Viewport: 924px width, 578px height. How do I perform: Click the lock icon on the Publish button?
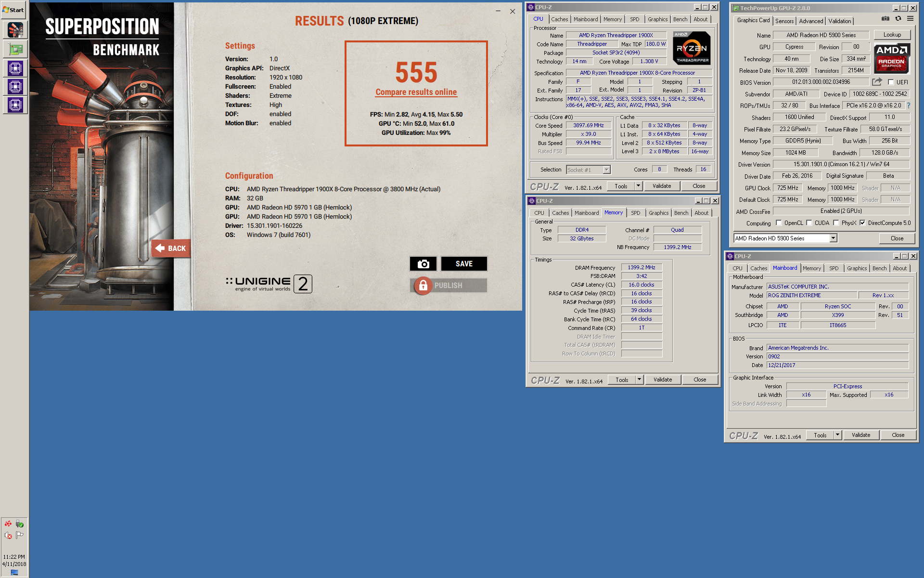[x=423, y=285]
